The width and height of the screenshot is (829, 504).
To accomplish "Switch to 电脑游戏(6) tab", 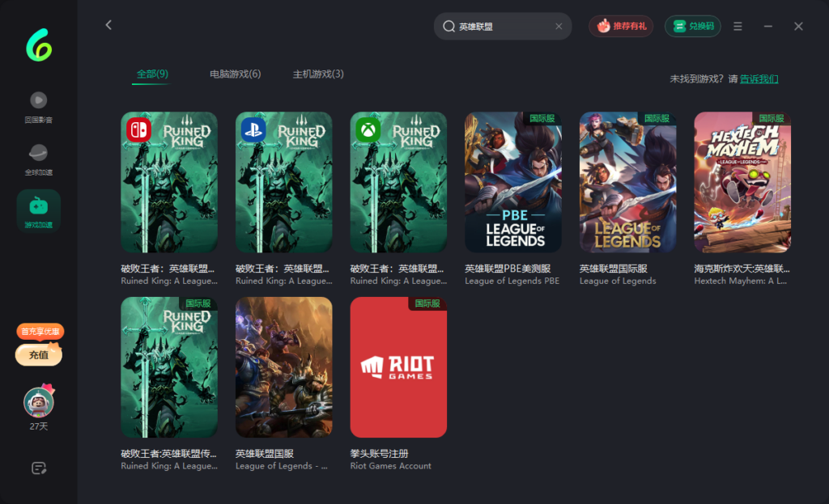I will pos(235,74).
